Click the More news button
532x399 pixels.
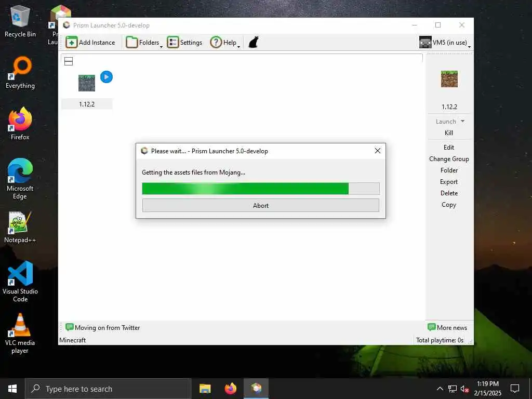pos(447,328)
